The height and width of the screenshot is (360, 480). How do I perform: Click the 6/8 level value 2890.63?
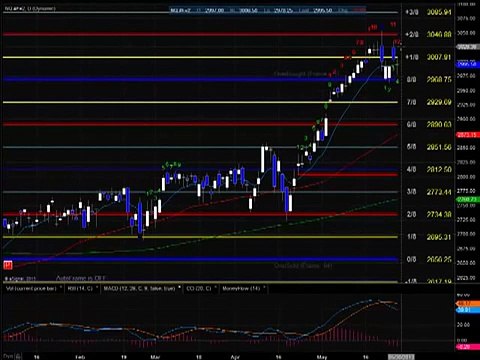coord(439,124)
